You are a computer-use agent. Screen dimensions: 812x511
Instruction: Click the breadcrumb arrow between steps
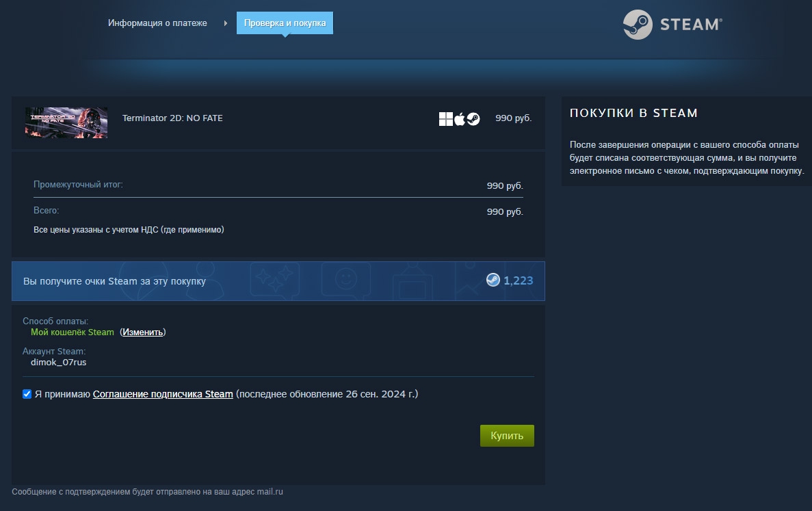(x=225, y=23)
